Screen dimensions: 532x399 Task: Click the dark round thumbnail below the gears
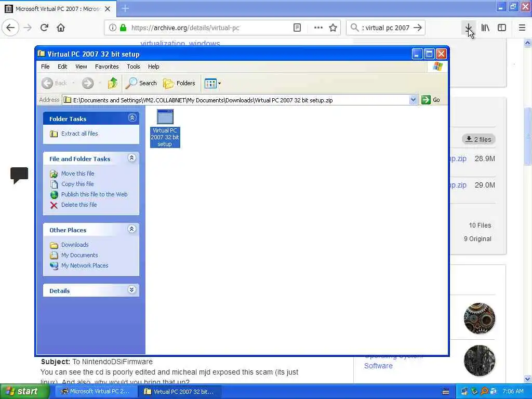click(x=479, y=361)
